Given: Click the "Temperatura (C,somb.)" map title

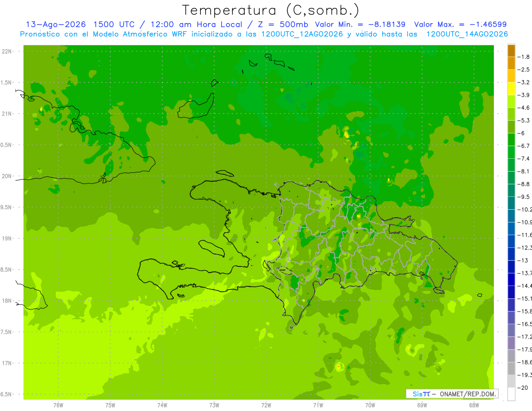Looking at the screenshot, I should tap(271, 10).
